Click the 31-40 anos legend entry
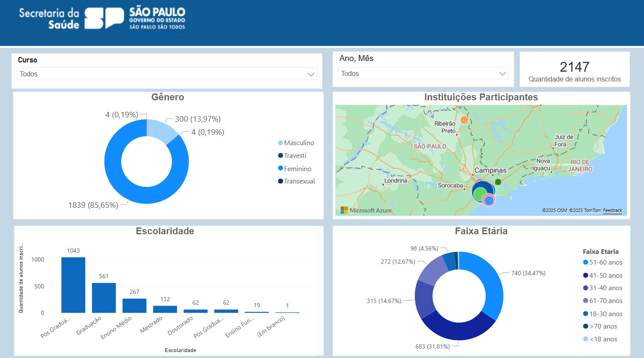This screenshot has width=644, height=358. (x=606, y=288)
